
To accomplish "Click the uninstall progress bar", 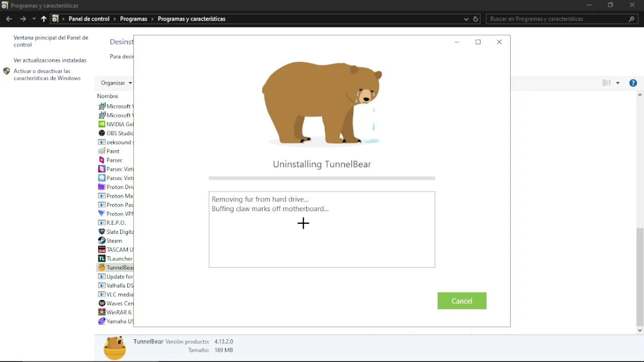I will [x=322, y=178].
